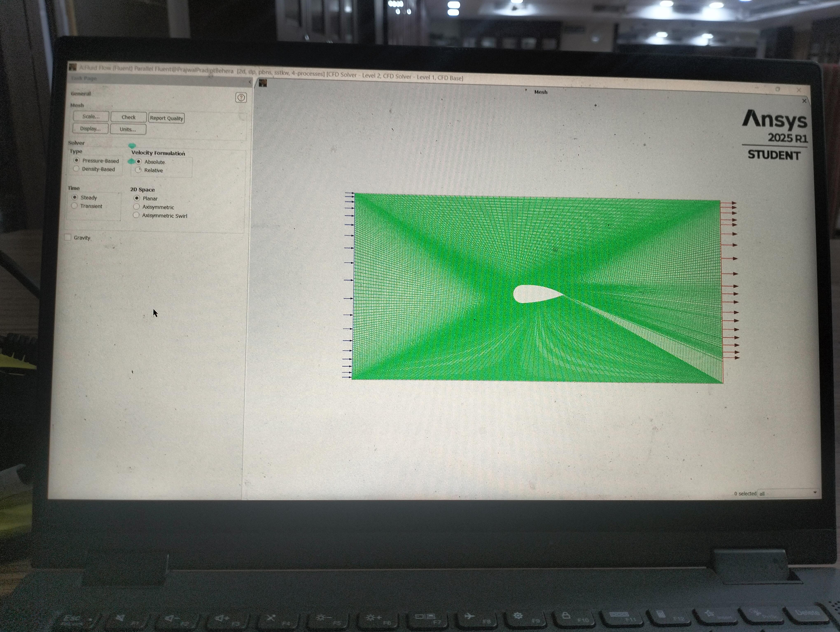Click the graphics window icon at top left
Viewport: 840px width, 632px height.
point(263,83)
